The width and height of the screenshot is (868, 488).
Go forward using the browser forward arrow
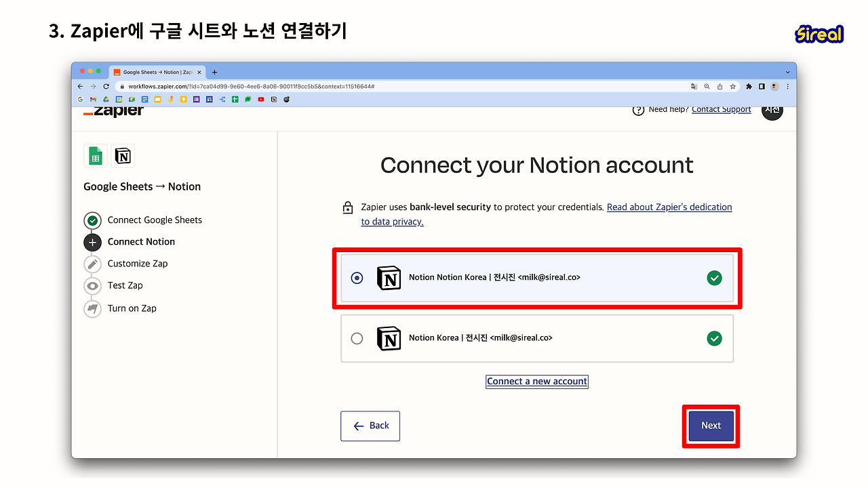[94, 86]
